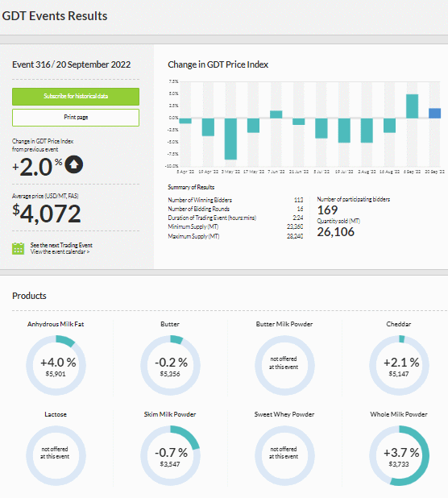448x498 pixels.
Task: Click the 21 Jun '22 chart bar
Action: pos(299,122)
